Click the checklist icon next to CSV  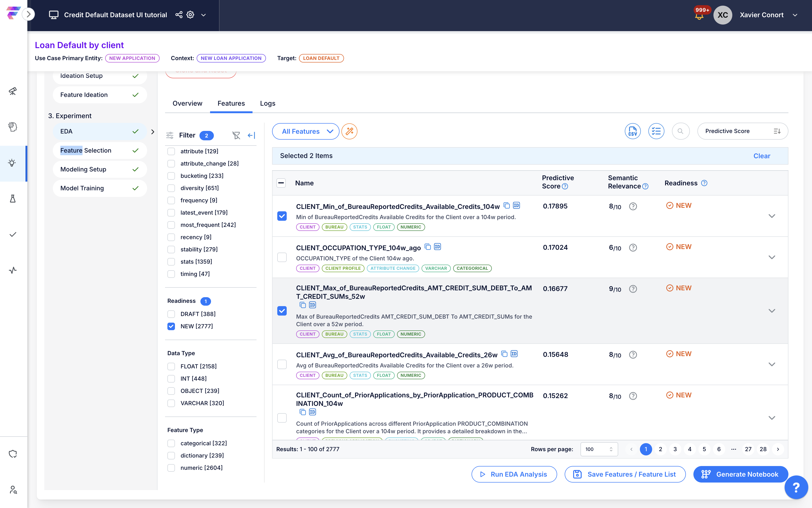656,131
